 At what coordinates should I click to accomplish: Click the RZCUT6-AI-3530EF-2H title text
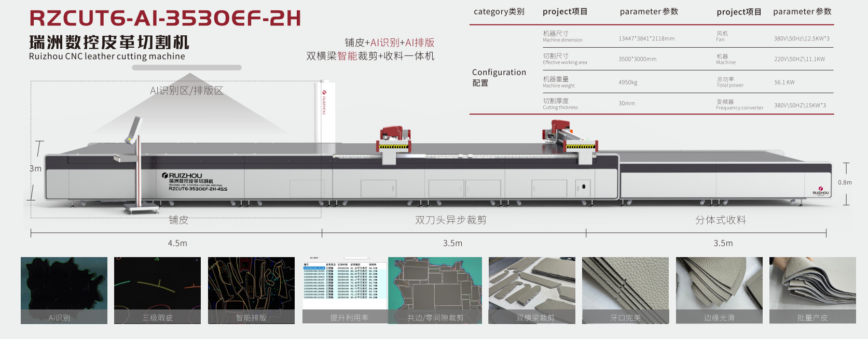(x=165, y=18)
